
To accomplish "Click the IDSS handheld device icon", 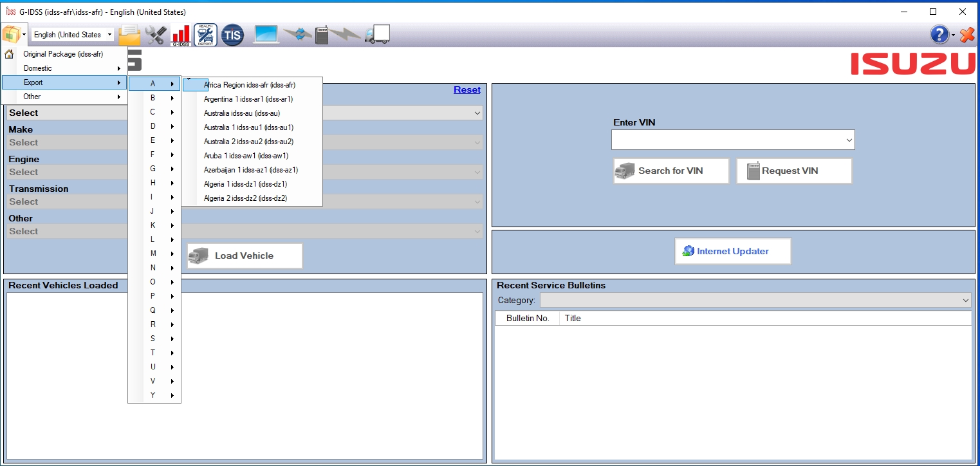I will coord(322,35).
